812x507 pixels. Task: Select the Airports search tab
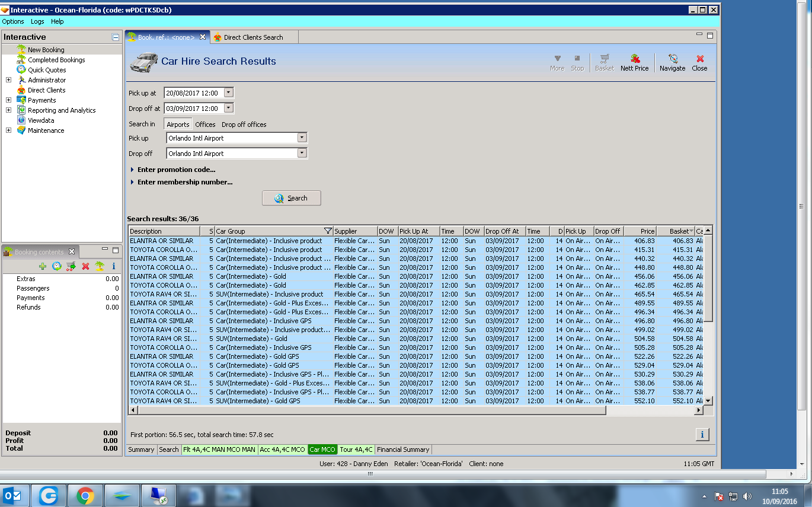click(x=178, y=125)
